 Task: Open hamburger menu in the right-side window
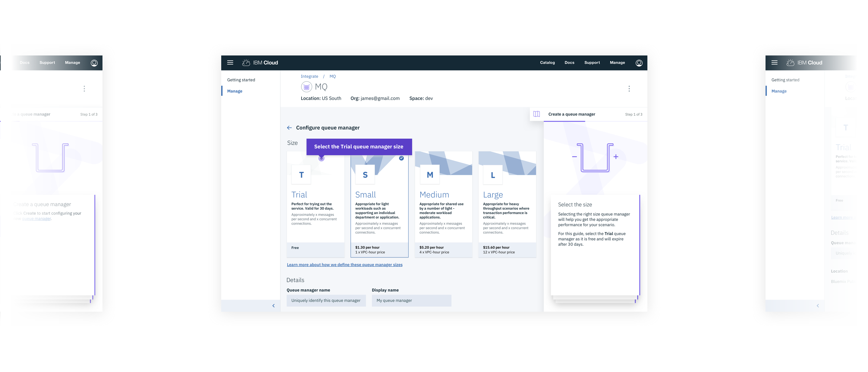(774, 63)
